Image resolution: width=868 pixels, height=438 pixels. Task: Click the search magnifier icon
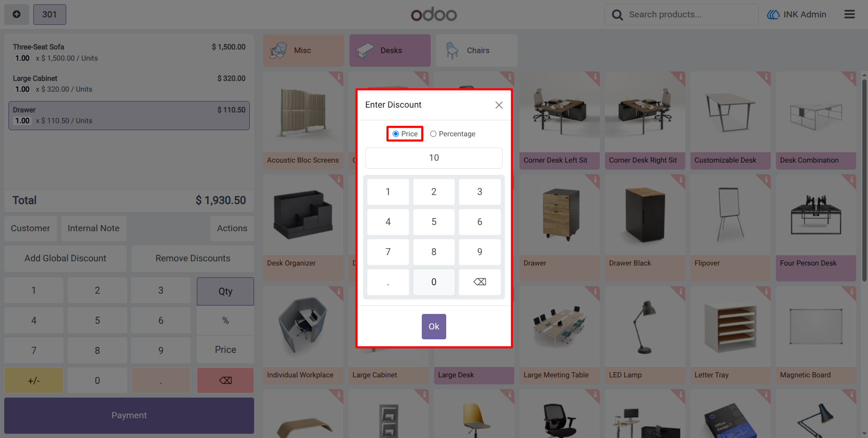pyautogui.click(x=617, y=15)
